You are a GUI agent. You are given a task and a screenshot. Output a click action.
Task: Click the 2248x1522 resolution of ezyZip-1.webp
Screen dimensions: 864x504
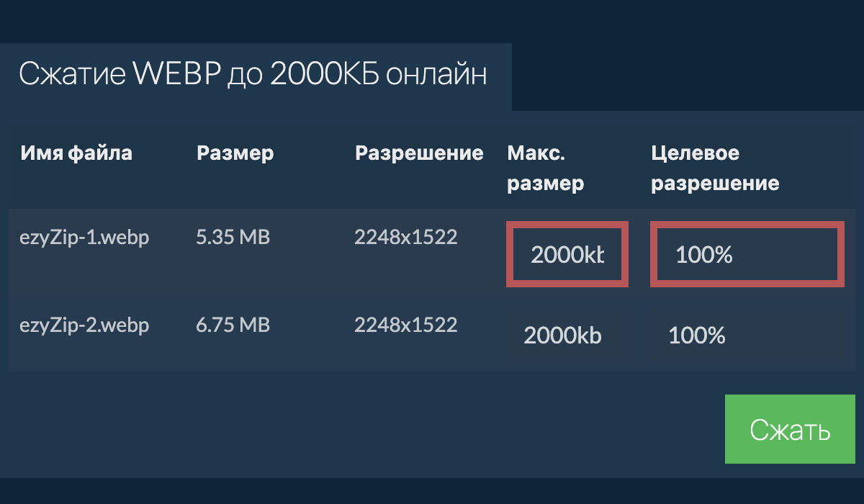tap(405, 238)
